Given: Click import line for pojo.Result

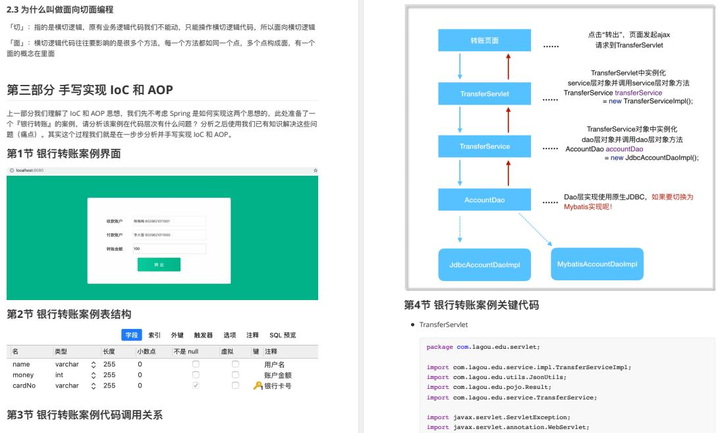Looking at the screenshot, I should pyautogui.click(x=489, y=387).
